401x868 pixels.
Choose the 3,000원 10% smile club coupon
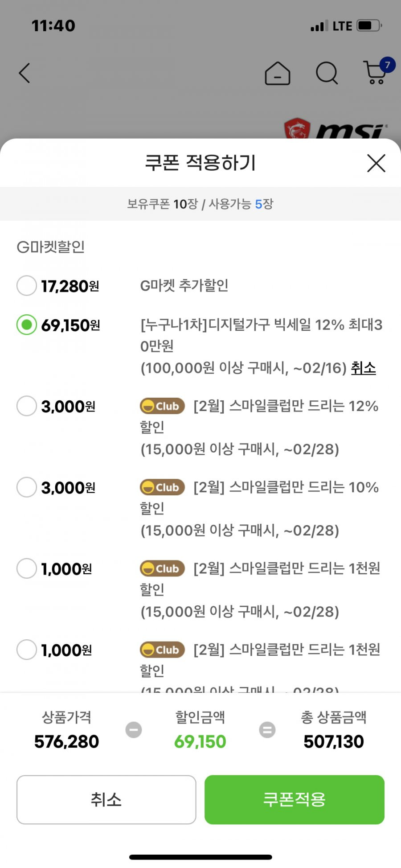(x=27, y=487)
